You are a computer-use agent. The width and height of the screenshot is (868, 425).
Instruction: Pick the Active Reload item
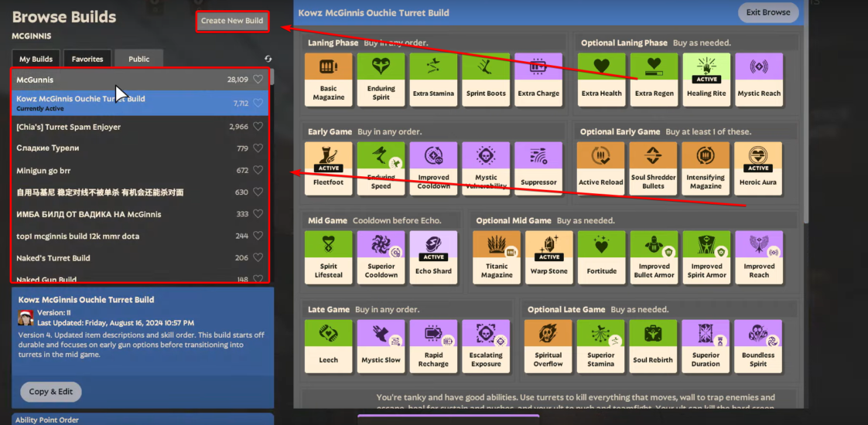click(600, 168)
